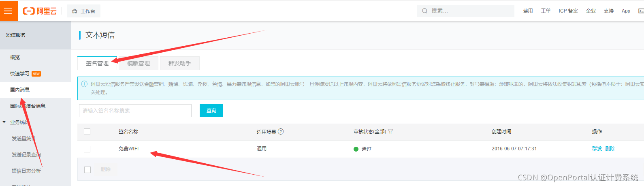The image size is (644, 186).
Task: Click the search magnifier icon
Action: (424, 11)
